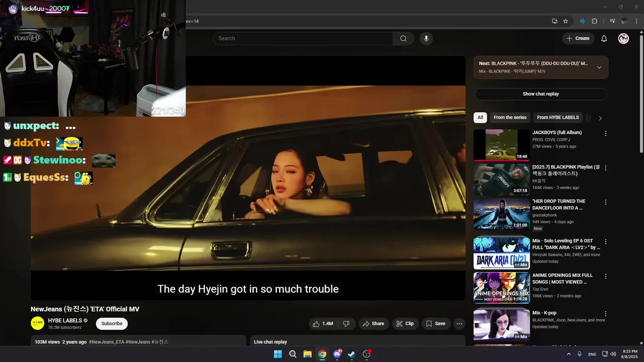Screen dimensions: 644x362
Task: Click Show chat replay button
Action: point(540,94)
